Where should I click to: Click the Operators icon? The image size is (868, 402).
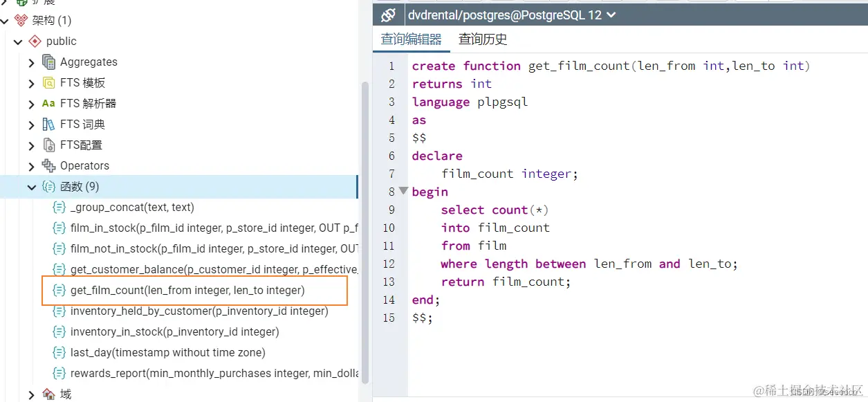(x=48, y=166)
